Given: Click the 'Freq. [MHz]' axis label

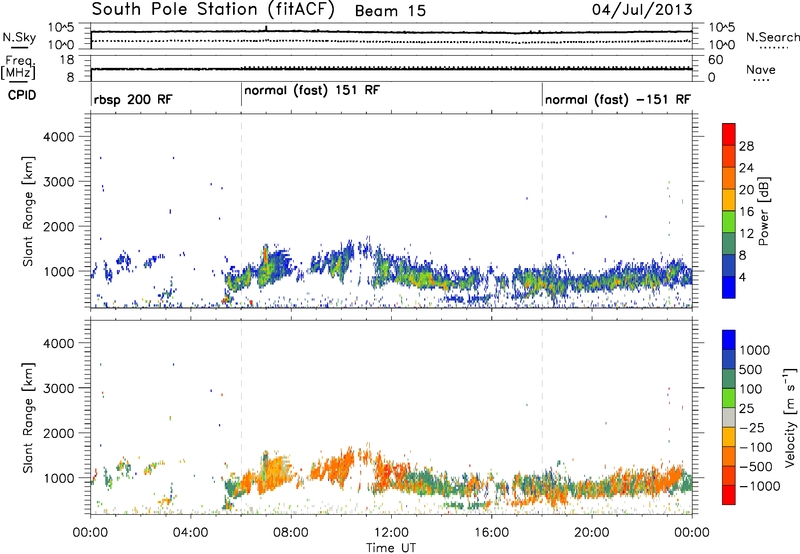Looking at the screenshot, I should click(x=19, y=68).
